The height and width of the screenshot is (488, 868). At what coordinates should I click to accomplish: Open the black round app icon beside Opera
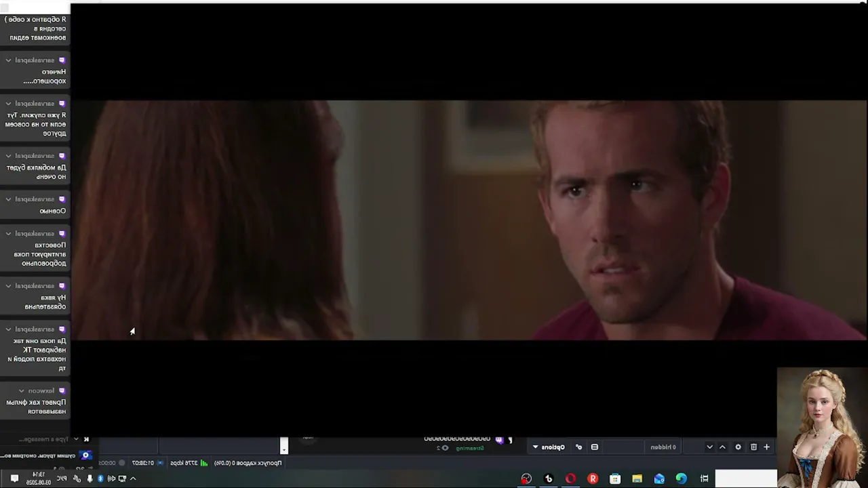coord(549,479)
